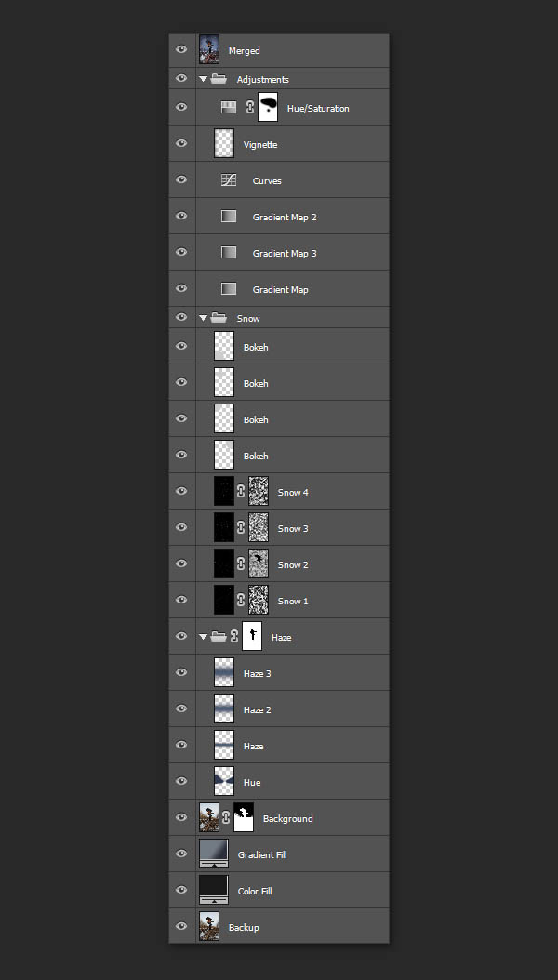This screenshot has width=558, height=980.
Task: Hide the Merged layer using eye icon
Action: pyautogui.click(x=181, y=50)
